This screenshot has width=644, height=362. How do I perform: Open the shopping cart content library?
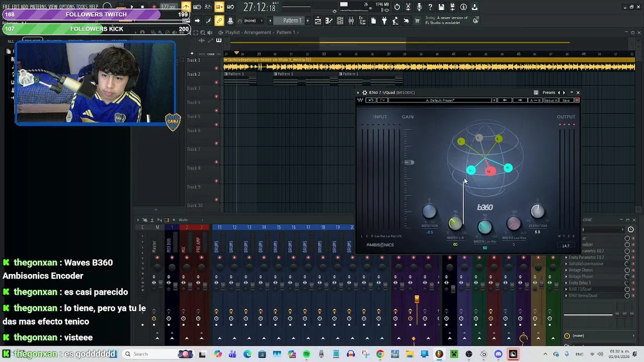point(417,21)
